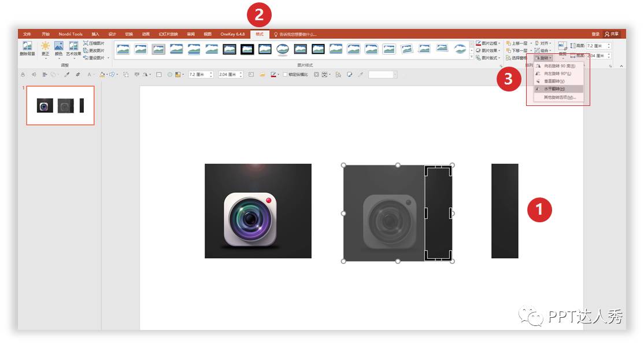The height and width of the screenshot is (345, 644).
Task: Switch to the OneKey 6.4.8 tab
Action: click(232, 34)
